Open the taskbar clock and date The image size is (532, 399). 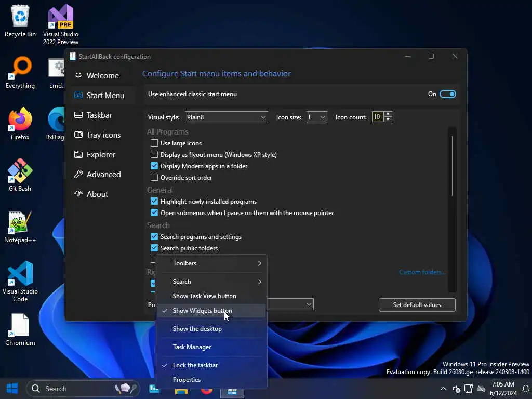(503, 389)
